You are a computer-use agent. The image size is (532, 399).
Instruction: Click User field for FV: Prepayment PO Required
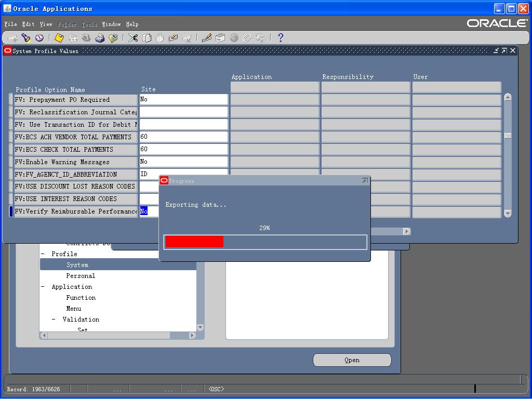tap(457, 99)
